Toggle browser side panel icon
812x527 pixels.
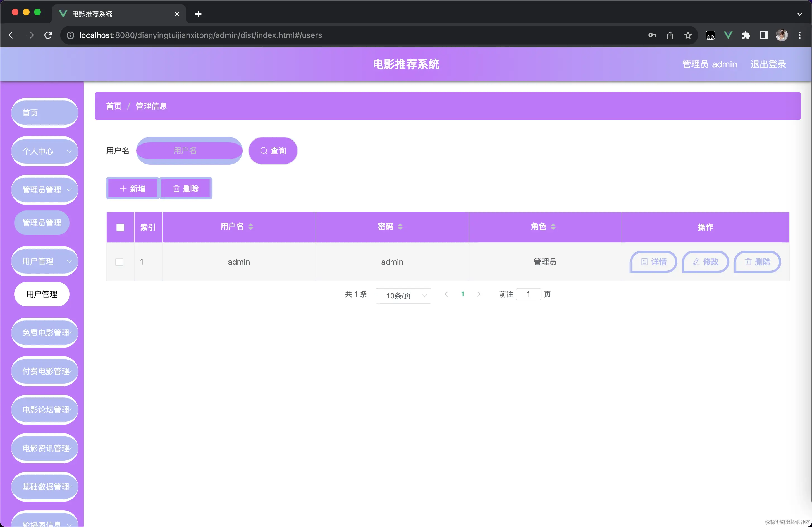(763, 35)
